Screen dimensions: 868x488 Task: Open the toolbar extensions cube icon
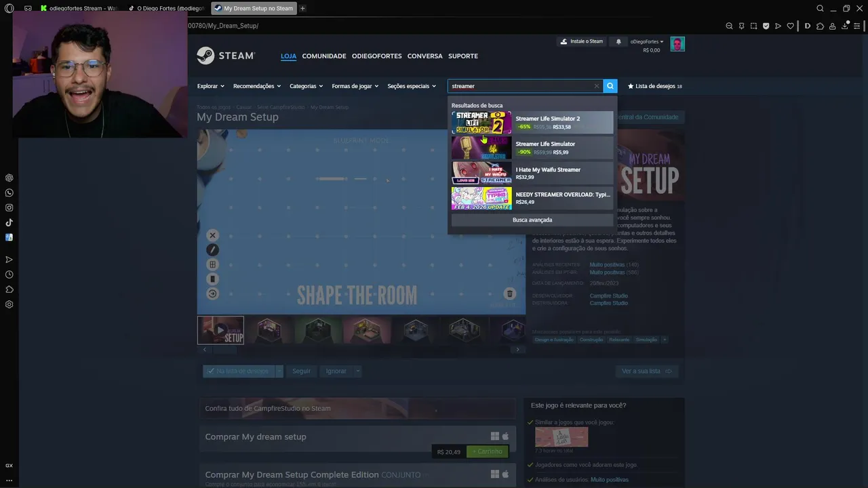click(820, 26)
